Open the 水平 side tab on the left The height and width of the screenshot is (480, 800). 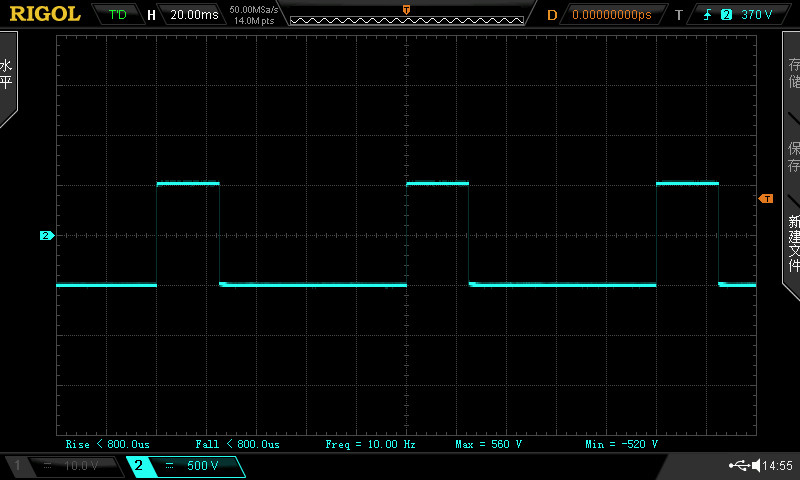click(7, 75)
